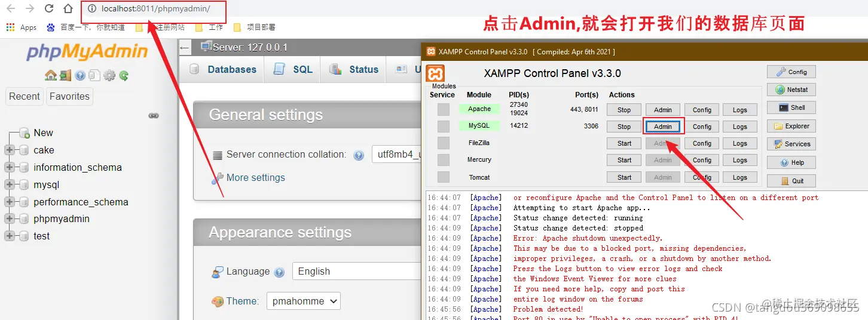The height and width of the screenshot is (320, 868).
Task: Open XAMPP Services button
Action: 791,144
